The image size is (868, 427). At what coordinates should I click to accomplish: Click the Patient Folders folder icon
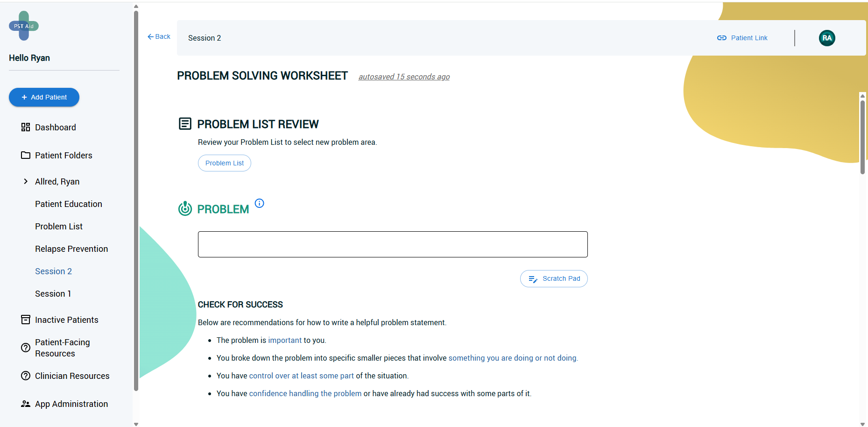[26, 155]
